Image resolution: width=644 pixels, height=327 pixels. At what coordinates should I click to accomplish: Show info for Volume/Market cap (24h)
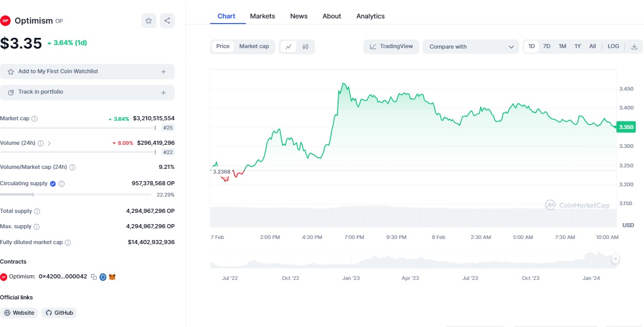pos(72,167)
